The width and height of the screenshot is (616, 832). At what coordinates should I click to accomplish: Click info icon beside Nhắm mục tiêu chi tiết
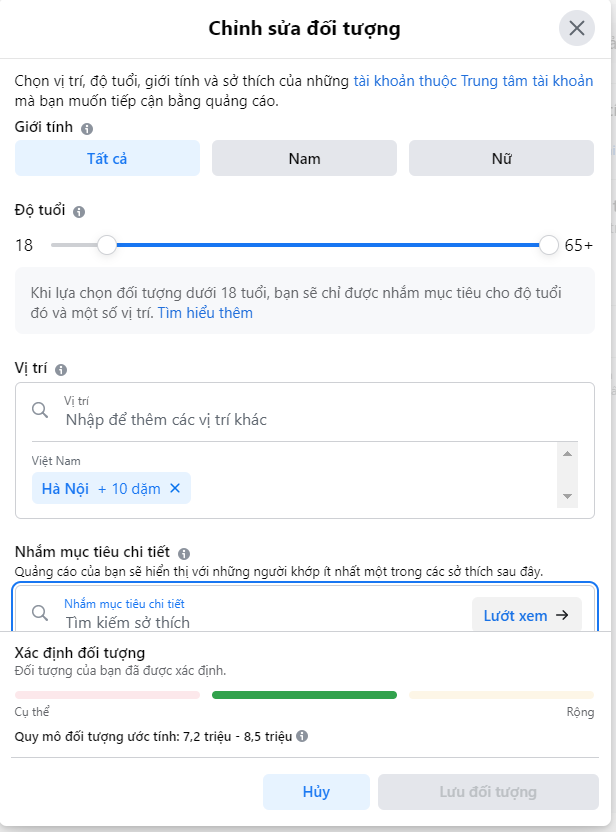(184, 553)
